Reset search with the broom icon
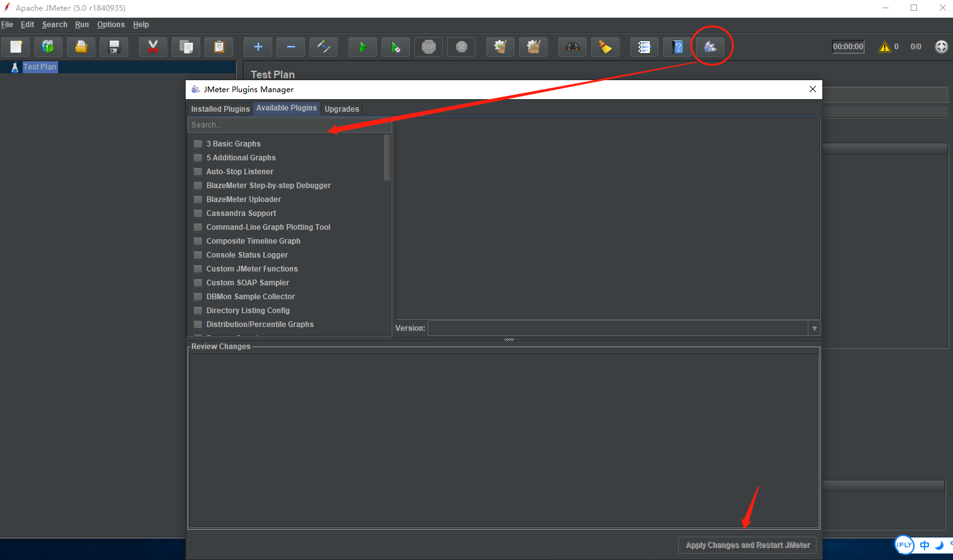Image resolution: width=953 pixels, height=560 pixels. click(x=606, y=47)
